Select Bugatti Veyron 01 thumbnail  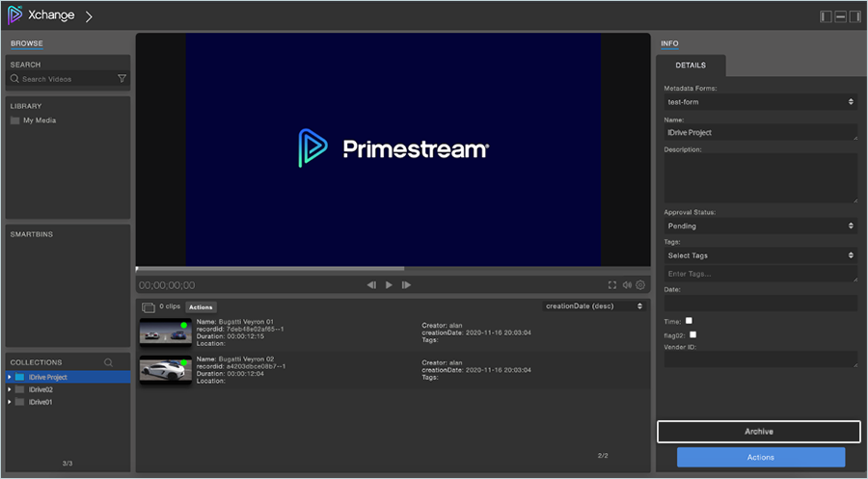166,332
